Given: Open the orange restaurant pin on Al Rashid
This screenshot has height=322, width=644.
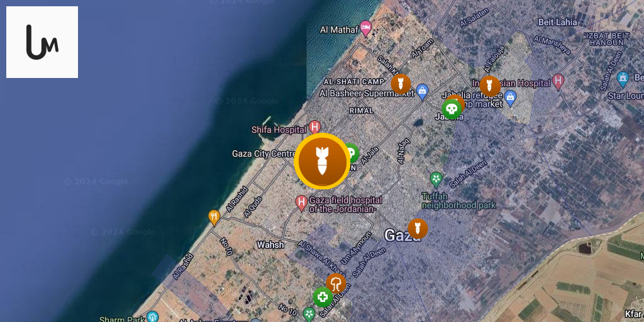Looking at the screenshot, I should [214, 218].
